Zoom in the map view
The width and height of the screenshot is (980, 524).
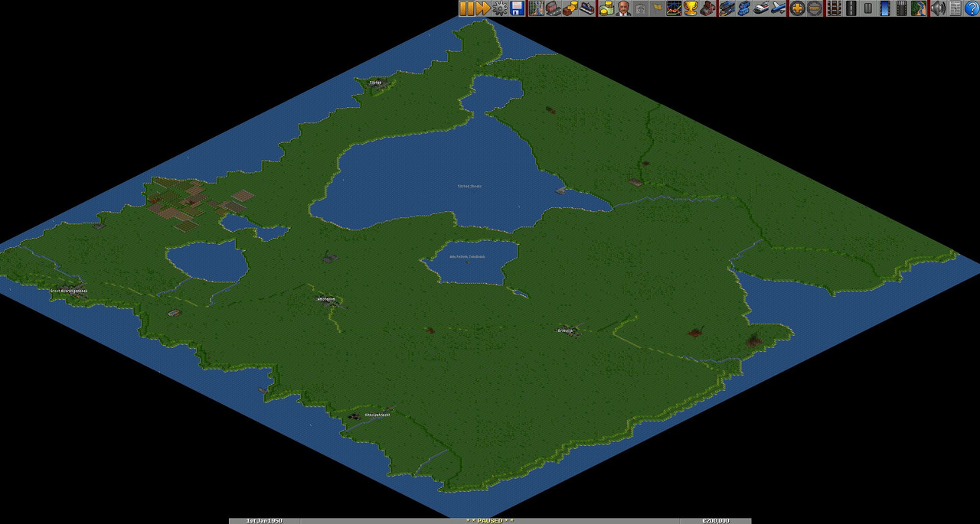point(797,8)
